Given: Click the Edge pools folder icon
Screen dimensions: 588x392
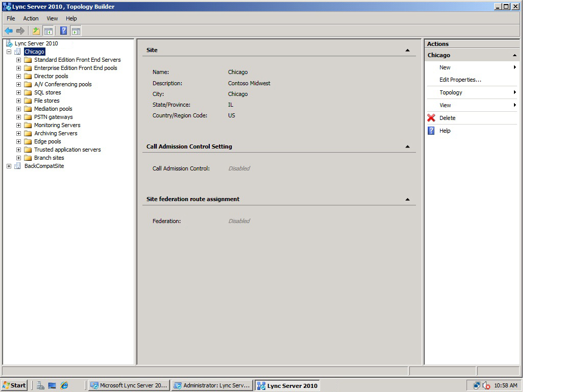Looking at the screenshot, I should 28,141.
